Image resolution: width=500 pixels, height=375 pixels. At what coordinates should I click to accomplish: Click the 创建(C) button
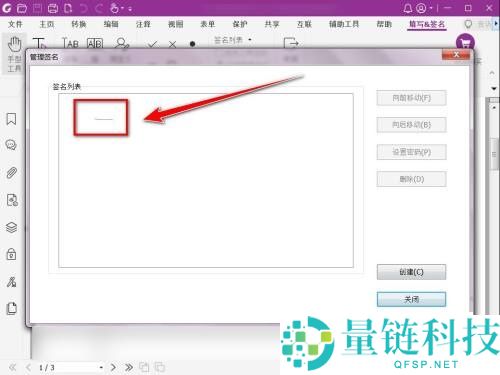click(411, 272)
